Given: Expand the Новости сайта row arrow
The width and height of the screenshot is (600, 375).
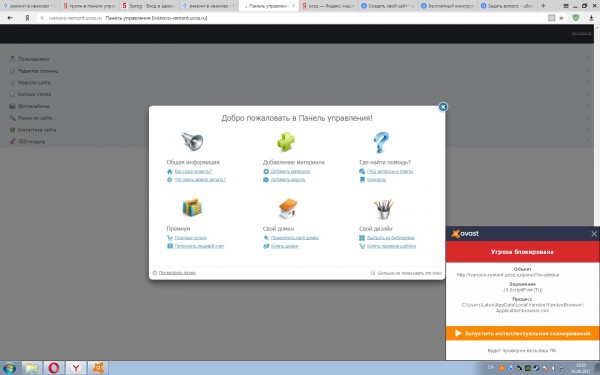Looking at the screenshot, I should (x=587, y=82).
